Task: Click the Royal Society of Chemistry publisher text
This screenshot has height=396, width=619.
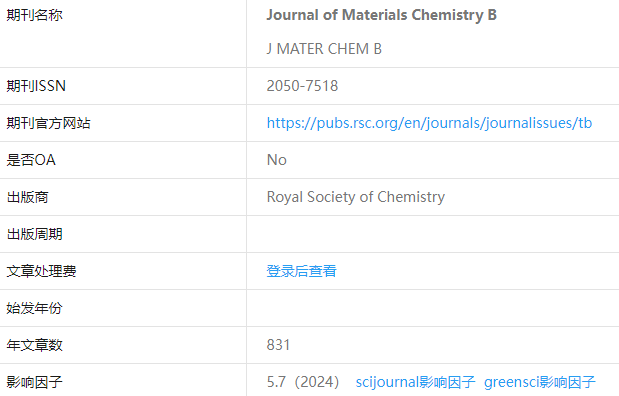Action: pyautogui.click(x=356, y=197)
